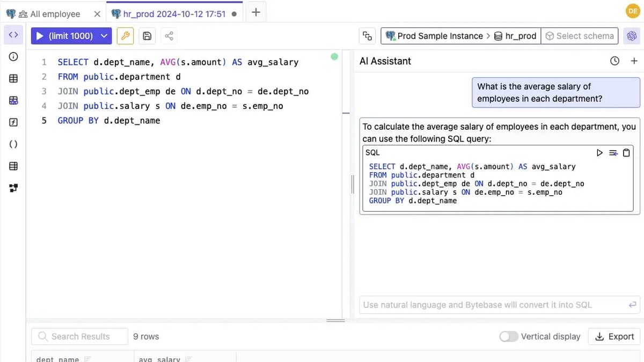Open the table icon just below the info icon

(x=13, y=79)
